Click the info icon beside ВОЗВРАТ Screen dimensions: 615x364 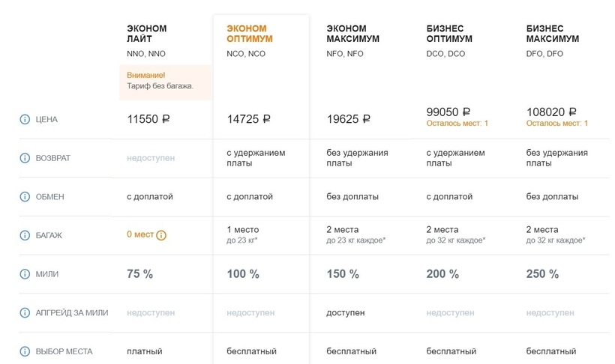(x=25, y=158)
